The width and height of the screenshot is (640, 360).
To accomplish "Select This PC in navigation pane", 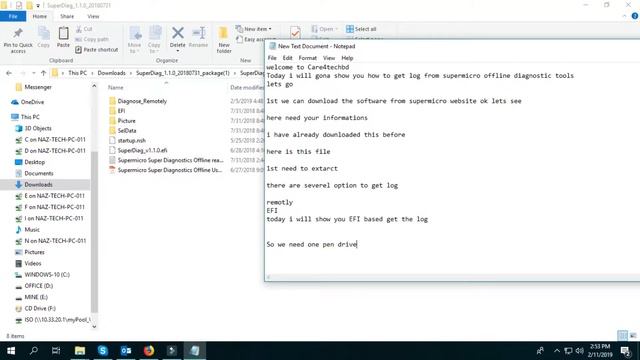I will pos(30,117).
